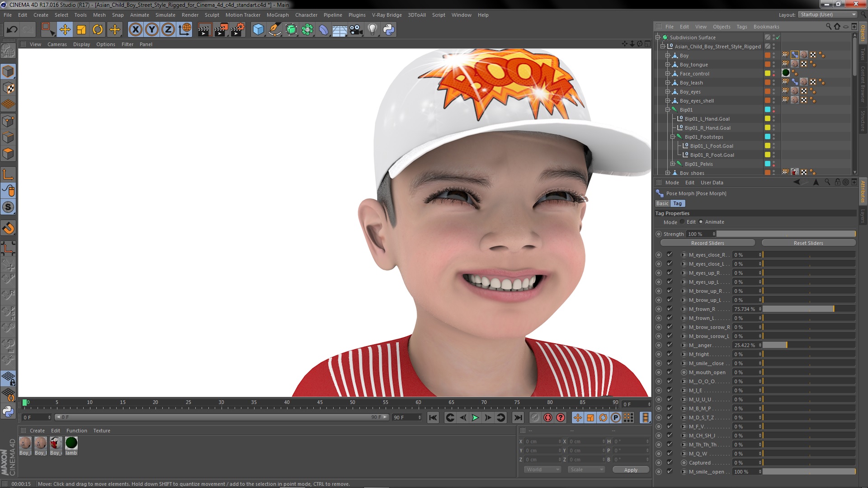Viewport: 868px width, 488px height.
Task: Click the Apply coordinates button
Action: point(631,470)
